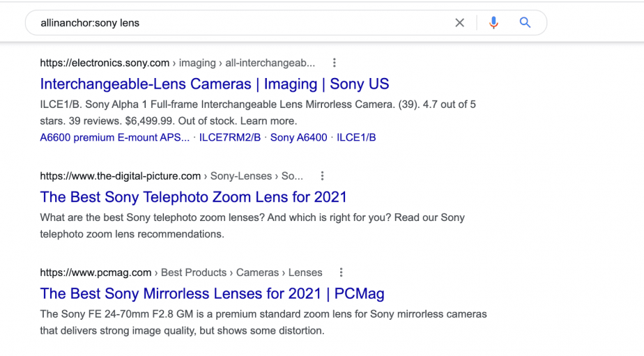The width and height of the screenshot is (644, 356).
Task: Open options menu for the-digital-picture.com result
Action: pyautogui.click(x=323, y=176)
